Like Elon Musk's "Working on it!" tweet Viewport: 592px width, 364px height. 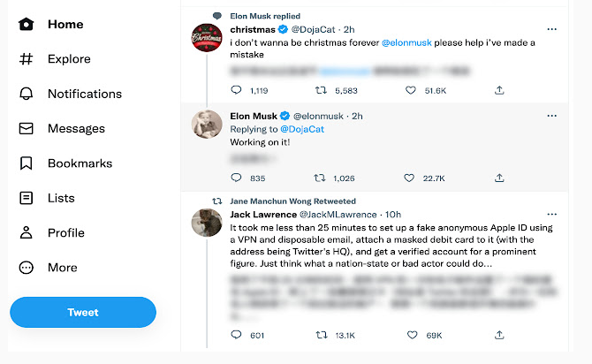click(408, 178)
